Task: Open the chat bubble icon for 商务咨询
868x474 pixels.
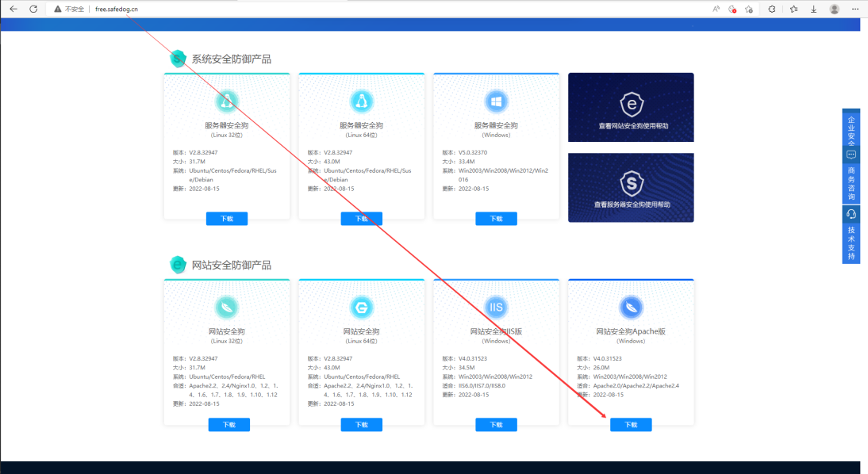Action: [x=851, y=155]
